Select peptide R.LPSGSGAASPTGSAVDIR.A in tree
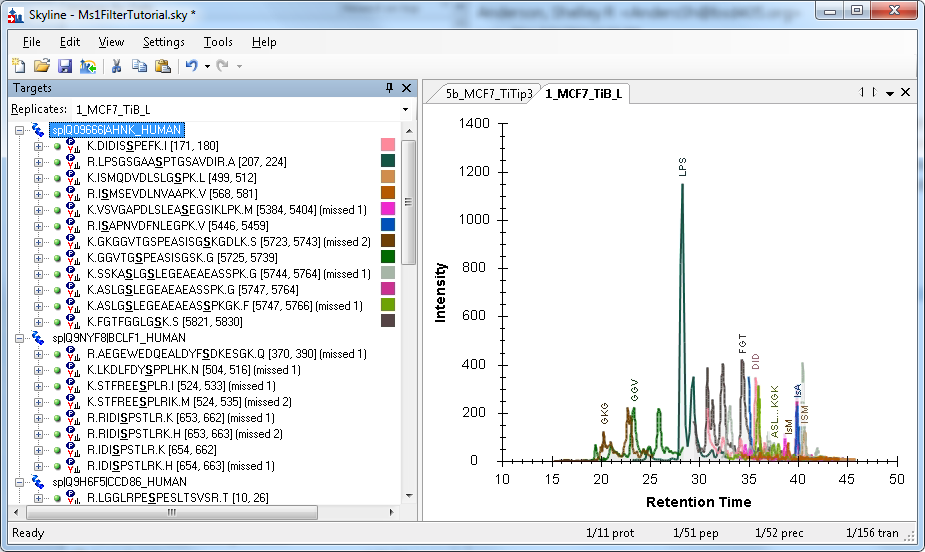Viewport: 925px width, 552px height. [160, 162]
